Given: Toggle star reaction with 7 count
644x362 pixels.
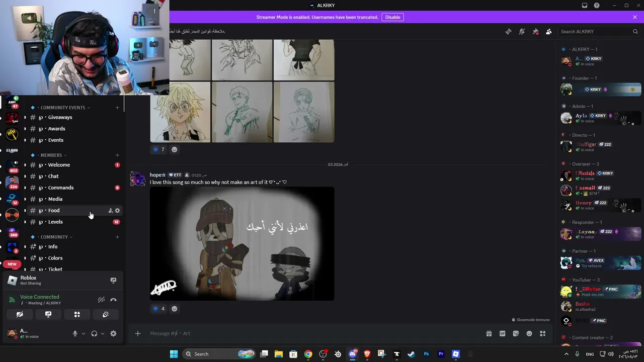Looking at the screenshot, I should tap(159, 149).
